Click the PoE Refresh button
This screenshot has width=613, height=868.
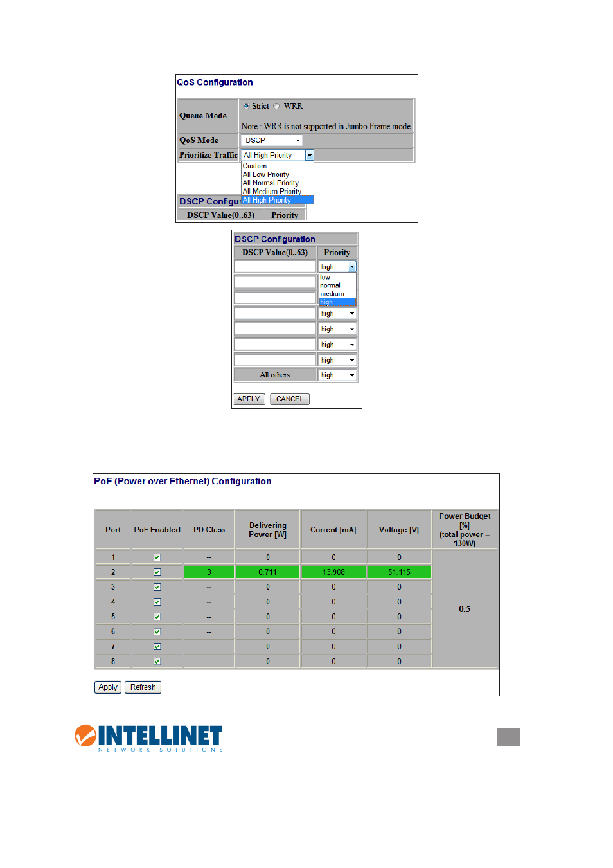coord(143,687)
